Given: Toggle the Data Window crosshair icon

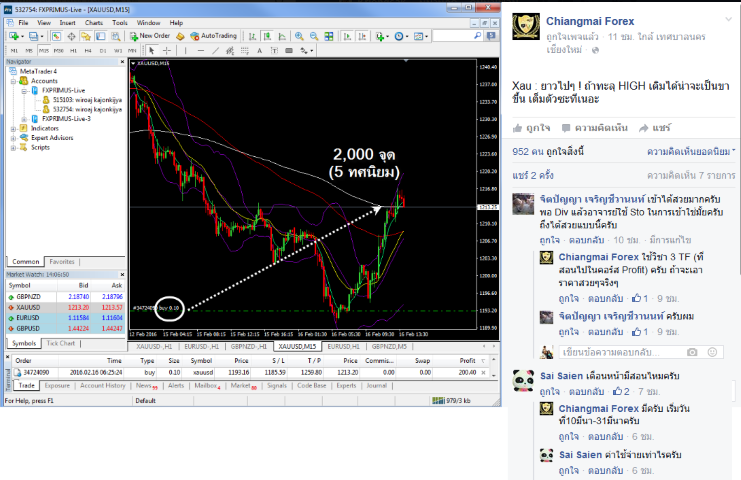Looking at the screenshot, I should tap(71, 36).
